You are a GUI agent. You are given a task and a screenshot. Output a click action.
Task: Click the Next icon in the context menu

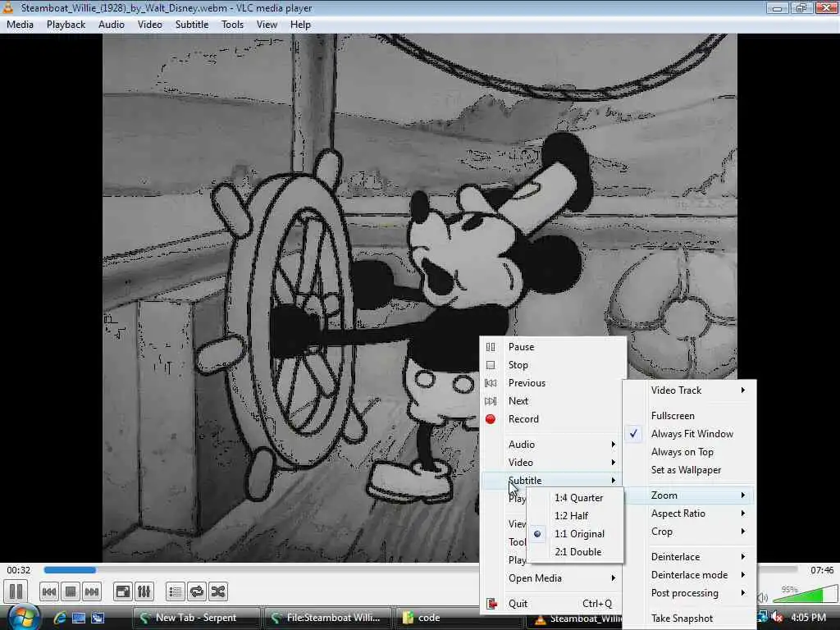pos(491,400)
